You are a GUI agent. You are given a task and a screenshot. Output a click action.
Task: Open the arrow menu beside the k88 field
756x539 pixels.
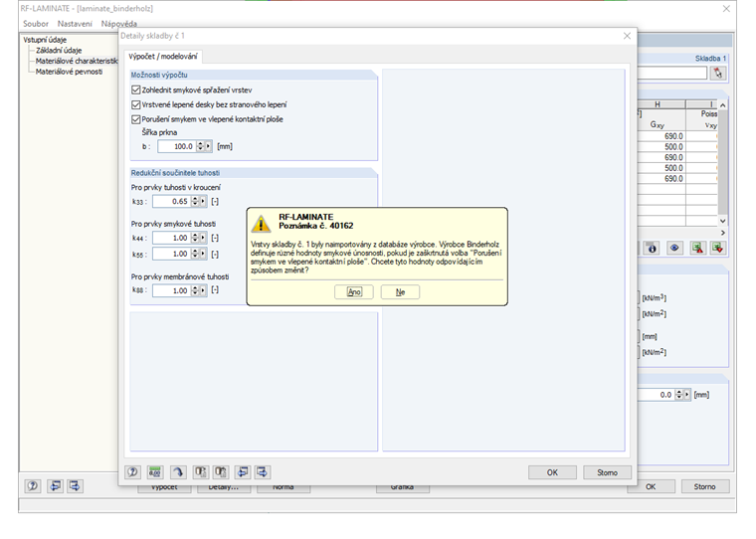[x=203, y=290]
